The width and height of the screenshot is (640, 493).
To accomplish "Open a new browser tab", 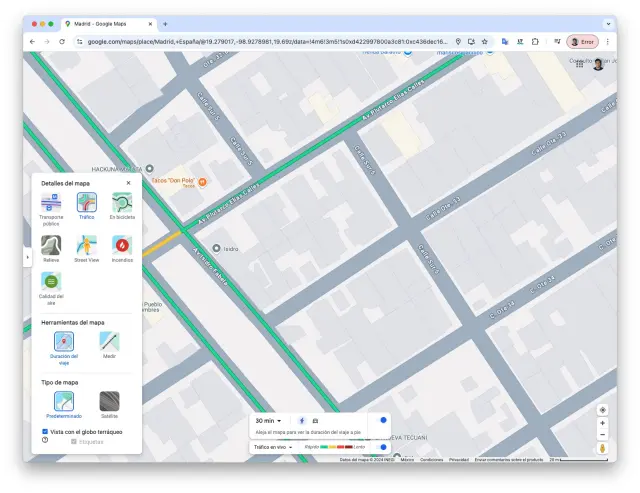I will [x=165, y=23].
